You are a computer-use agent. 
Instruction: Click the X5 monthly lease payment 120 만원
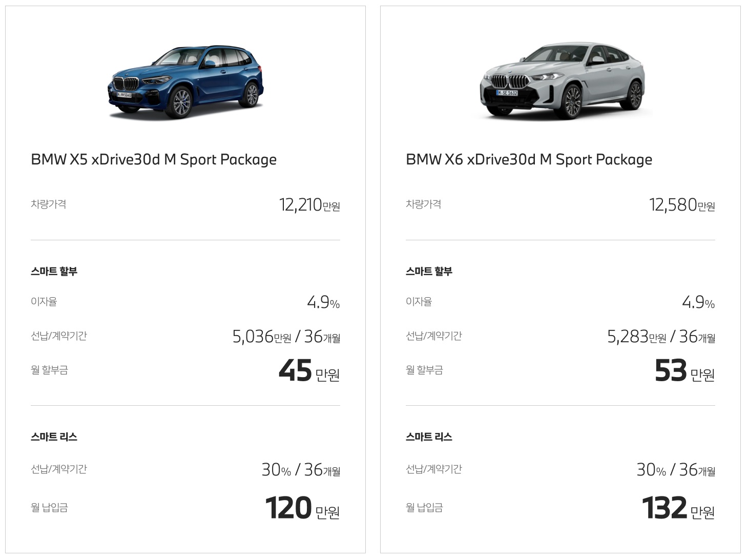[303, 508]
